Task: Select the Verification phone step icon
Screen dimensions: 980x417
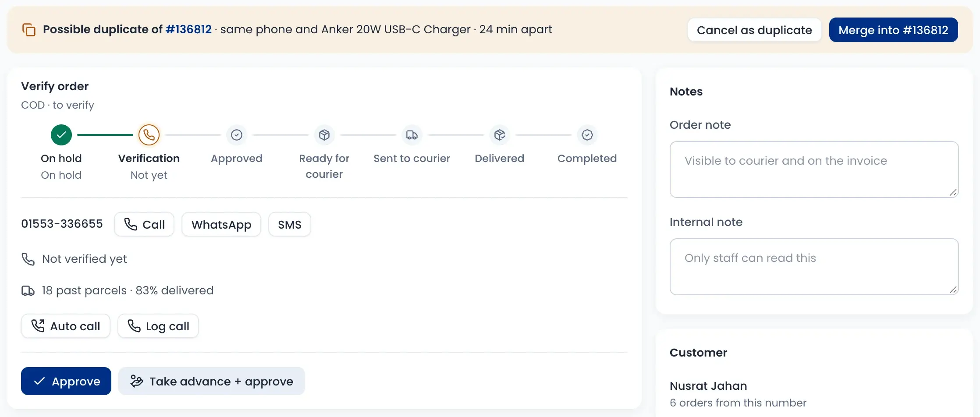Action: click(149, 135)
